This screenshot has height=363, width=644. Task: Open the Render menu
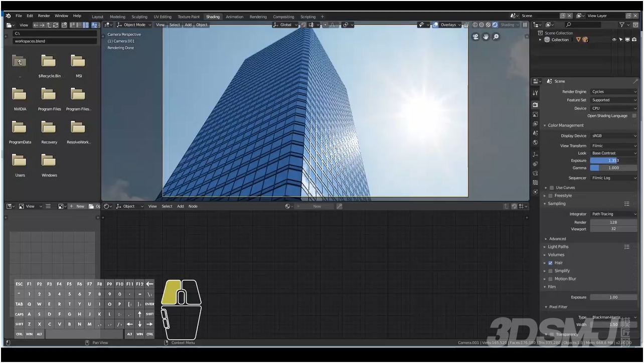(x=44, y=16)
